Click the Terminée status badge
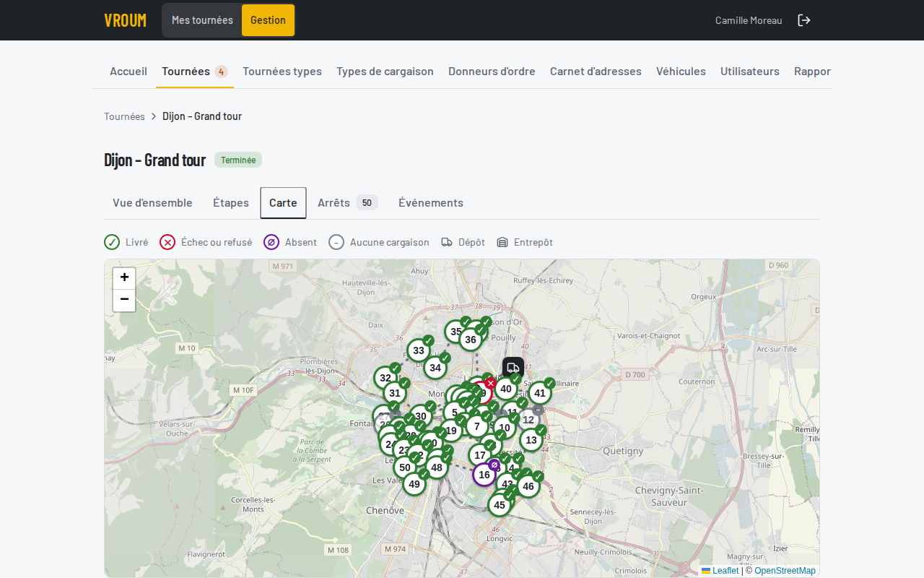924x578 pixels. click(x=238, y=160)
